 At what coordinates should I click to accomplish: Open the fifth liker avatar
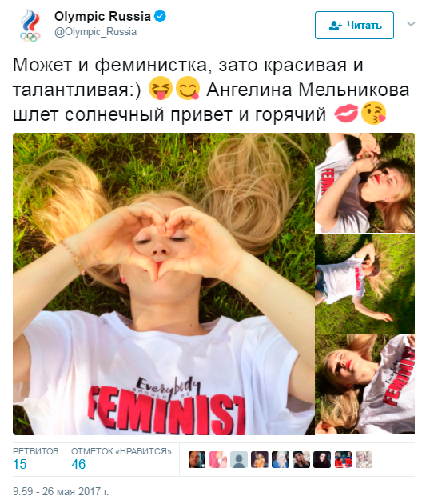tap(281, 460)
